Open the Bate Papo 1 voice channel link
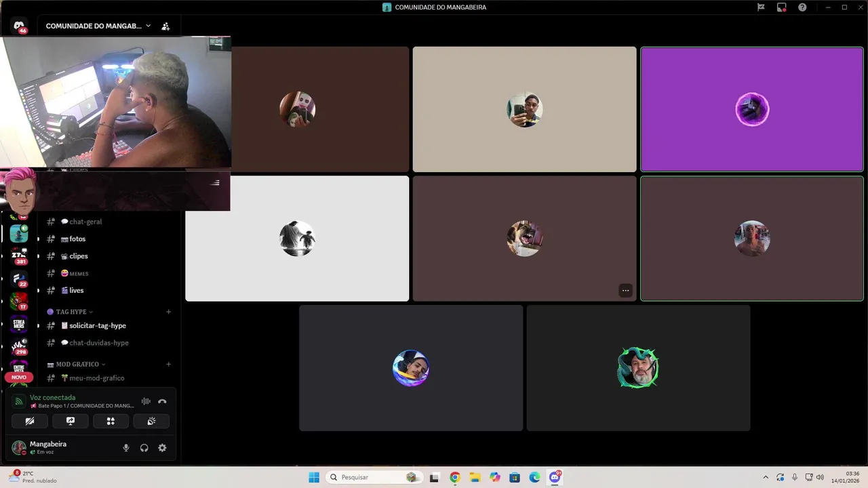The height and width of the screenshot is (488, 868). pyautogui.click(x=82, y=405)
